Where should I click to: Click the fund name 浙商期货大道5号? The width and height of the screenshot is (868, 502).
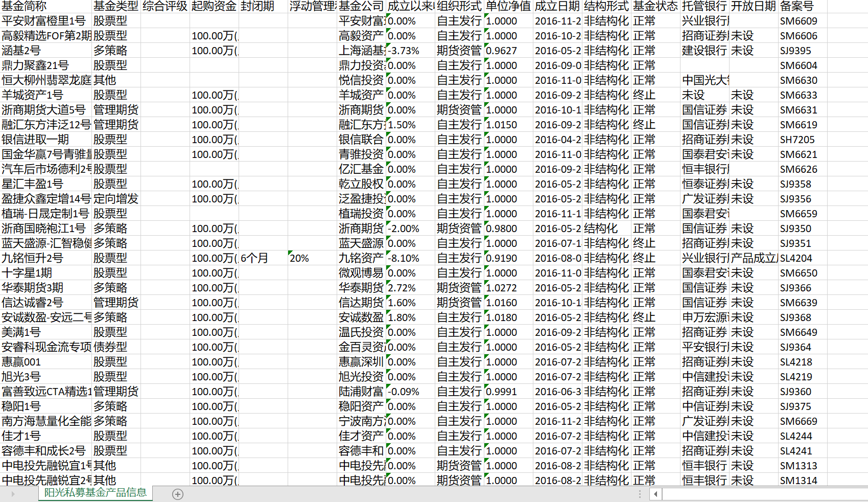pos(44,110)
